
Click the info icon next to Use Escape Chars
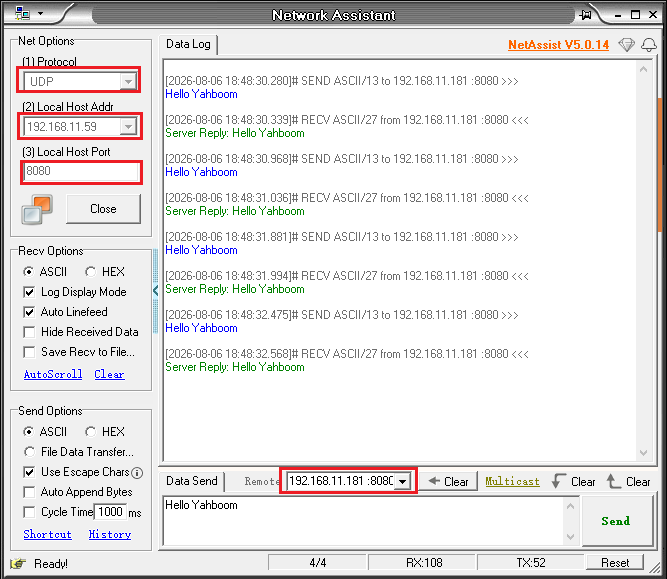point(137,473)
